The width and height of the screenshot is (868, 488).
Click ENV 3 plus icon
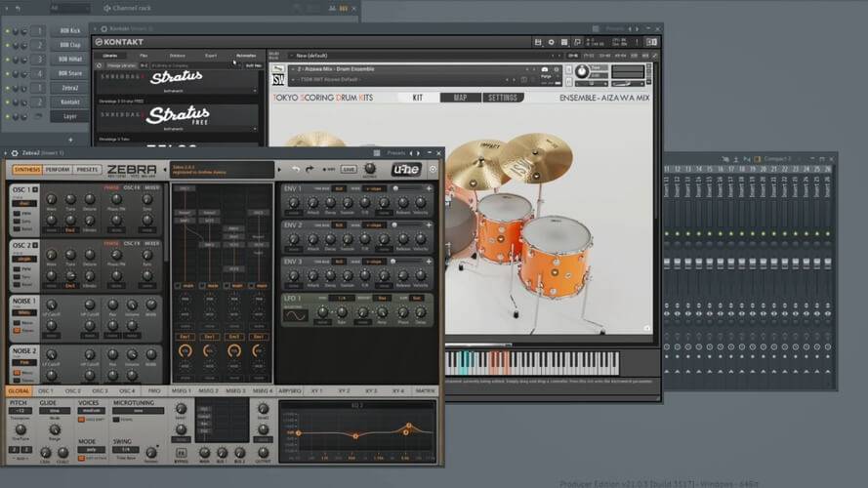click(x=429, y=262)
